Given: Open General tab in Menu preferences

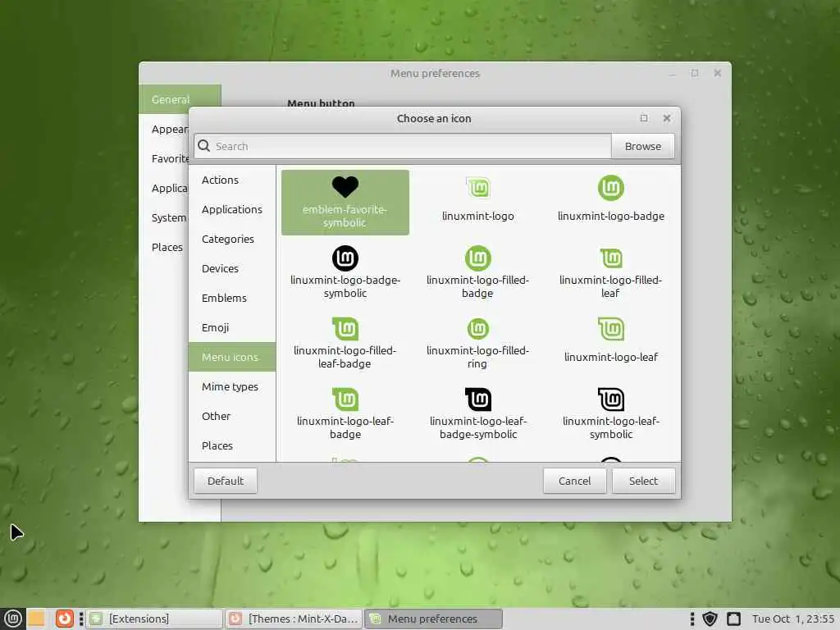Looking at the screenshot, I should 180,99.
